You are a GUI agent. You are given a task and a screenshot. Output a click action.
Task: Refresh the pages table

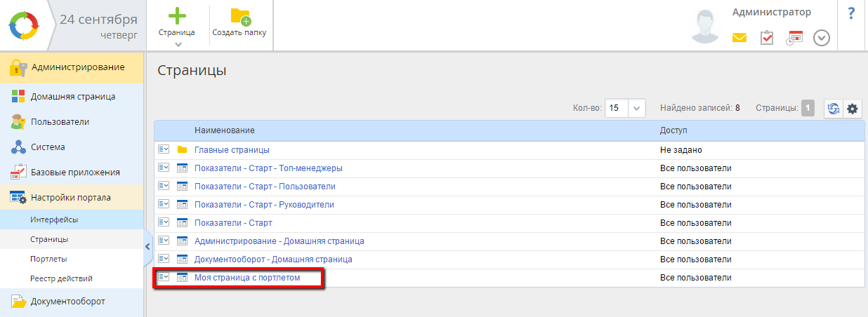(x=834, y=109)
